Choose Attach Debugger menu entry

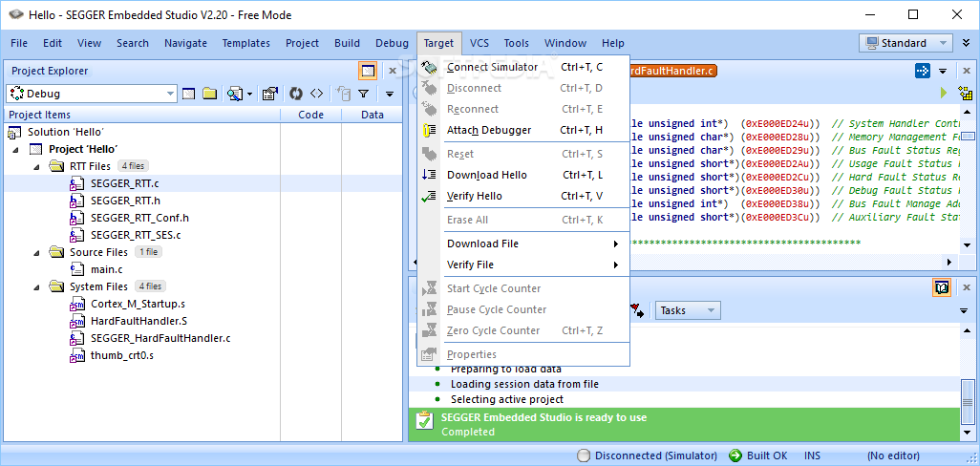pos(523,130)
